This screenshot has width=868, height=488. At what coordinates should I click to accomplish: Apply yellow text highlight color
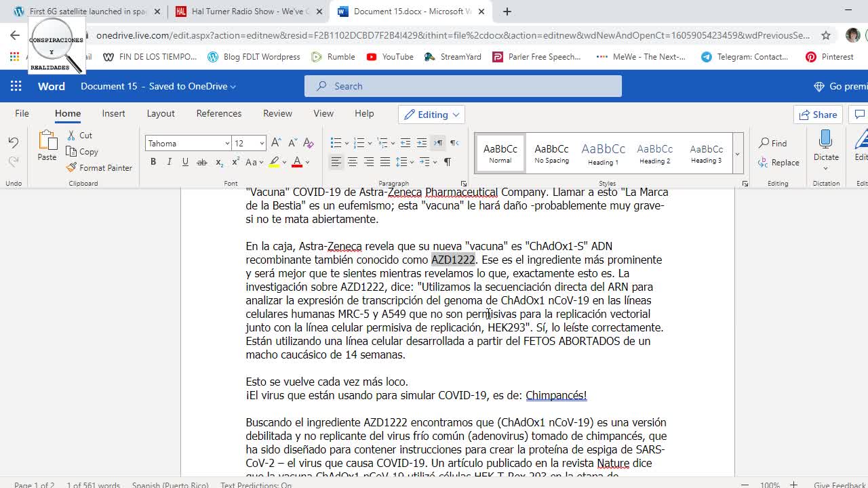(x=273, y=162)
